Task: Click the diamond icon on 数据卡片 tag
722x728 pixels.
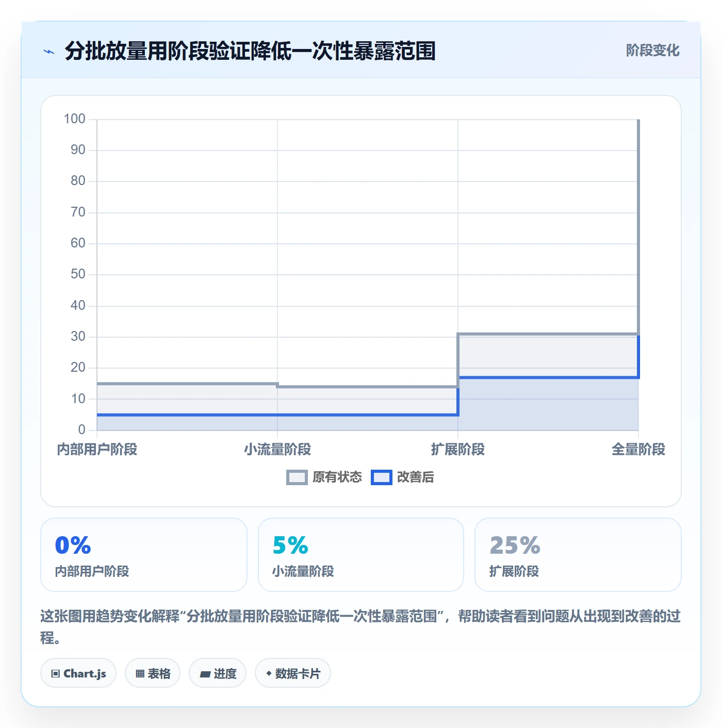Action: (x=269, y=673)
